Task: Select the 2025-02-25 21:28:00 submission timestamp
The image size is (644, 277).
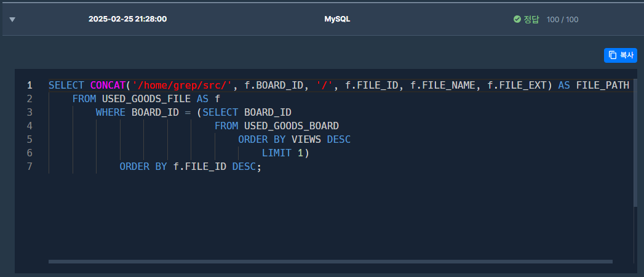Action: pos(127,19)
